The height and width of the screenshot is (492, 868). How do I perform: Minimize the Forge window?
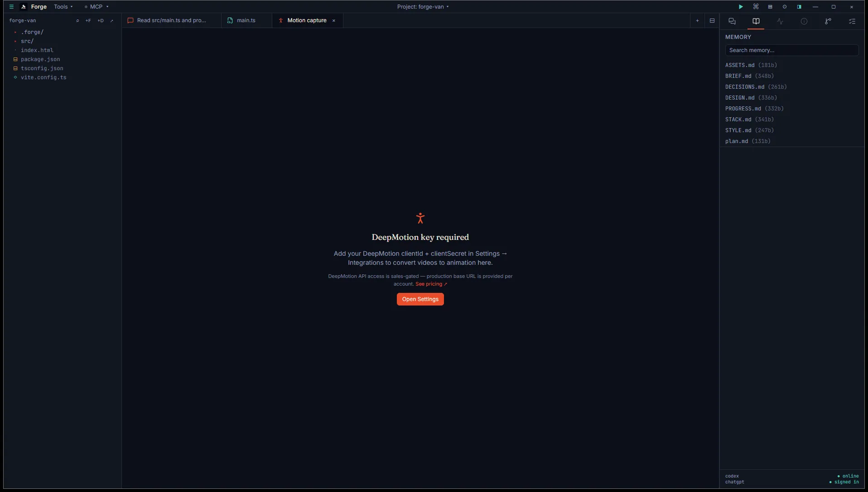click(815, 7)
